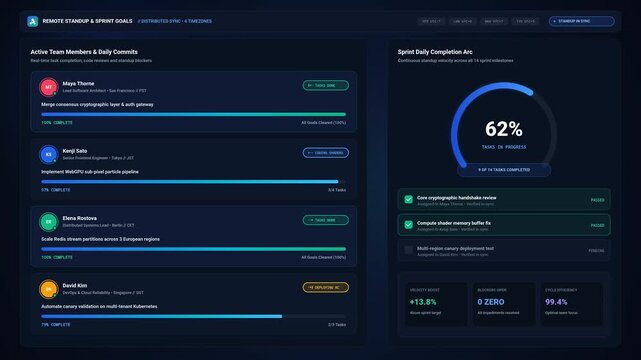The image size is (641, 360).
Task: Click Pending status on canary deployment row
Action: point(596,250)
